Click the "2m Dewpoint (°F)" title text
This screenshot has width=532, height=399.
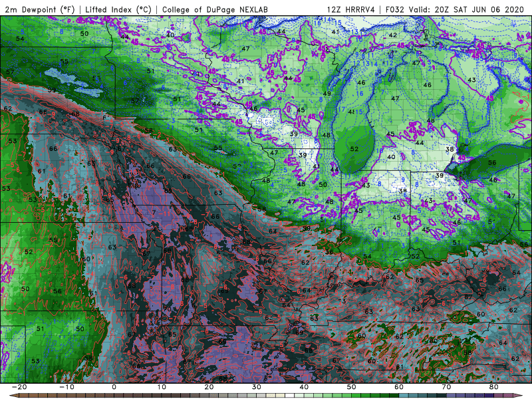click(x=40, y=10)
